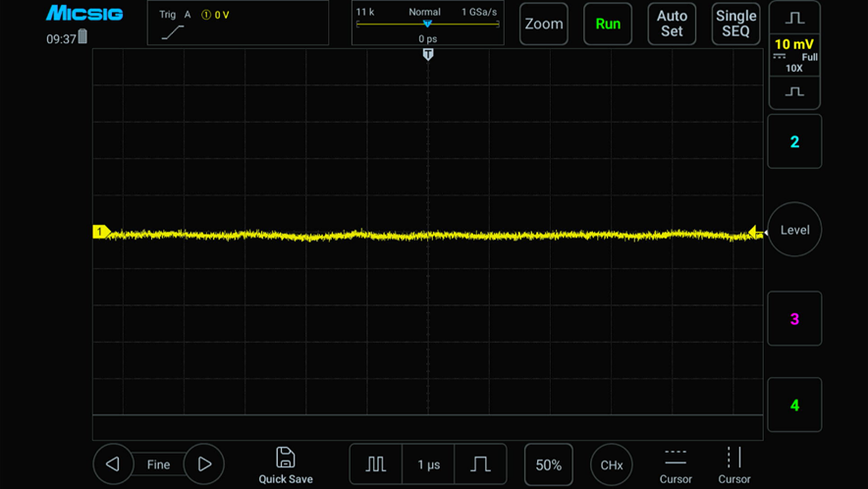This screenshot has height=489, width=868.
Task: Tap the 0 ps delay readout
Action: point(427,38)
